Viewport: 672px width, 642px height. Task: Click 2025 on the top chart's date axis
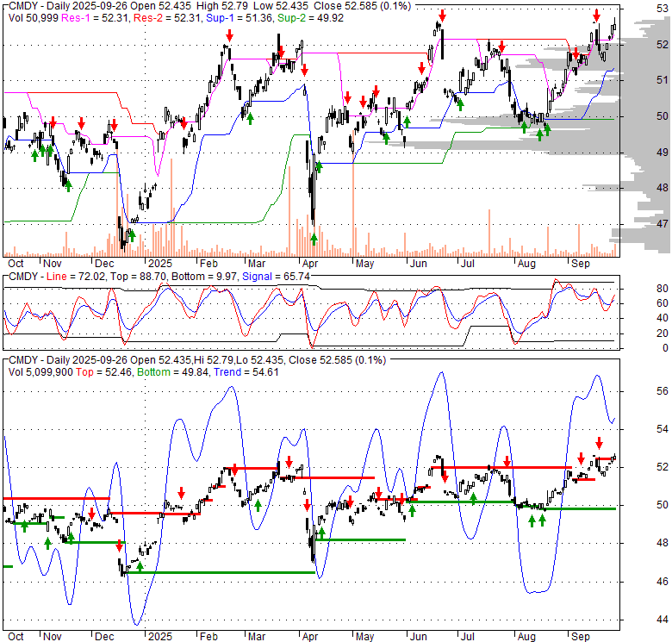(x=160, y=264)
